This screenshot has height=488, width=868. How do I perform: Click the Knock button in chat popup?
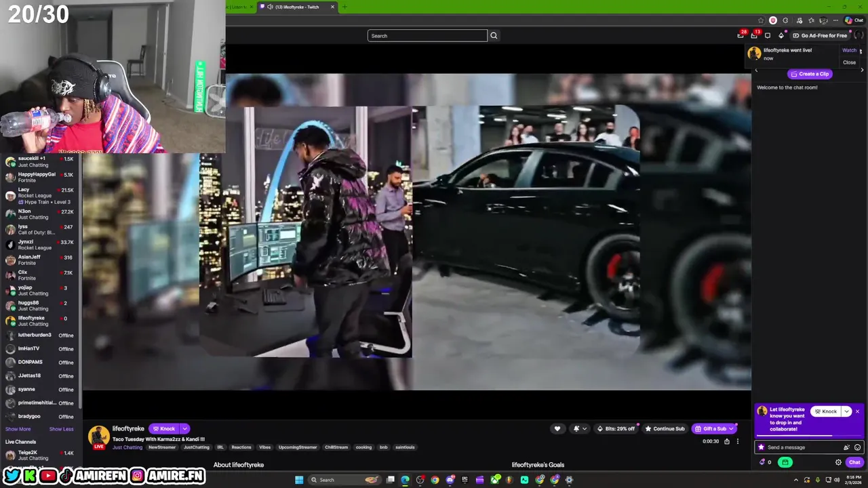(x=825, y=411)
